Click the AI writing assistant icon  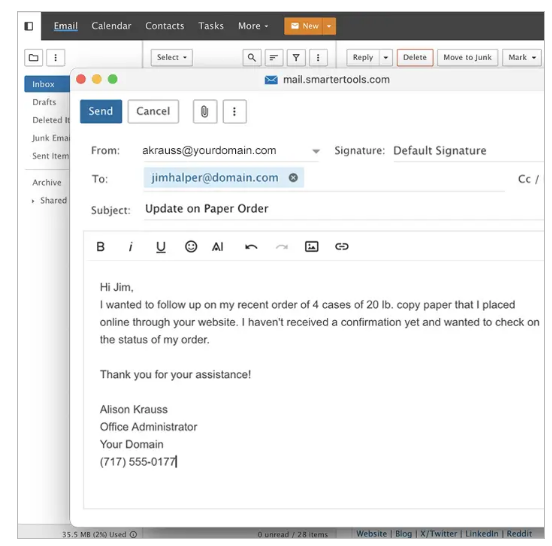click(218, 247)
